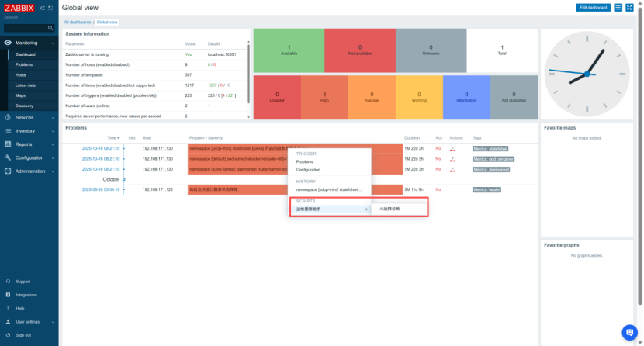Select Configuration in the trigger context menu
The width and height of the screenshot is (644, 346).
coord(308,169)
